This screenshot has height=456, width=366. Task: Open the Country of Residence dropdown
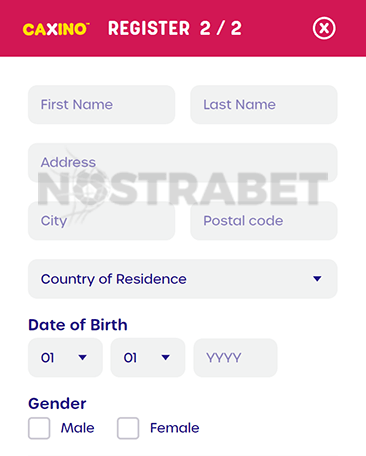click(183, 279)
